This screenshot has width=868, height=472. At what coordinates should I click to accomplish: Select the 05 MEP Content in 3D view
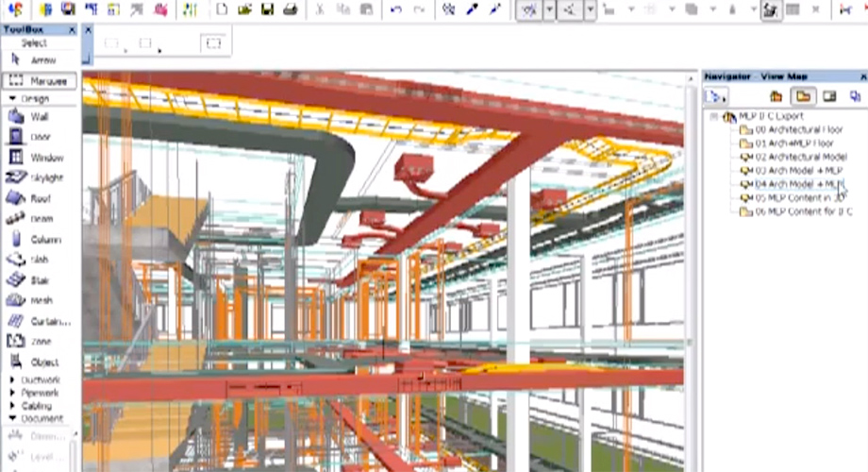click(x=793, y=198)
